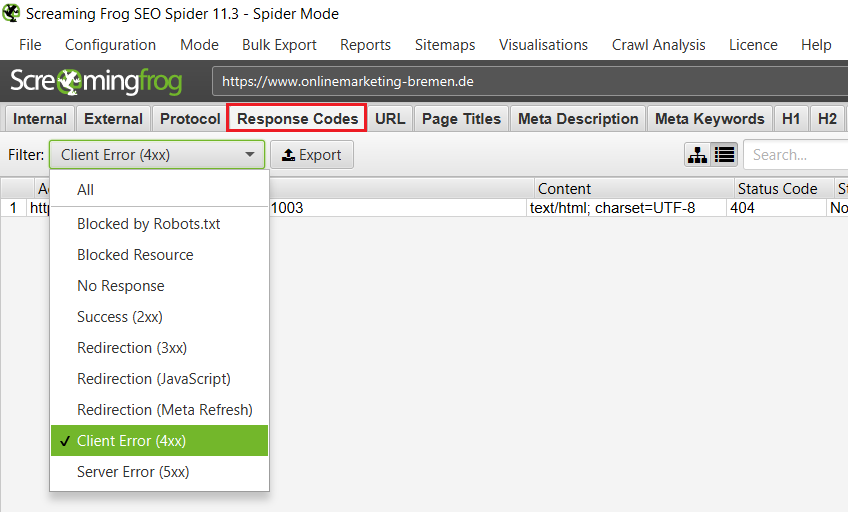Open the Crawl Analysis menu
The height and width of the screenshot is (512, 848).
point(658,45)
